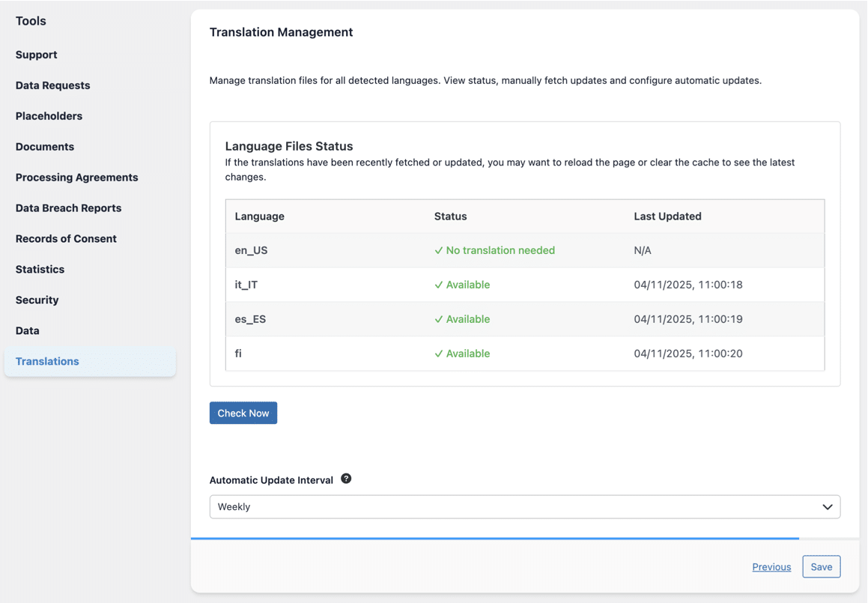View Data Breach Reports
The width and height of the screenshot is (868, 603).
tap(69, 208)
